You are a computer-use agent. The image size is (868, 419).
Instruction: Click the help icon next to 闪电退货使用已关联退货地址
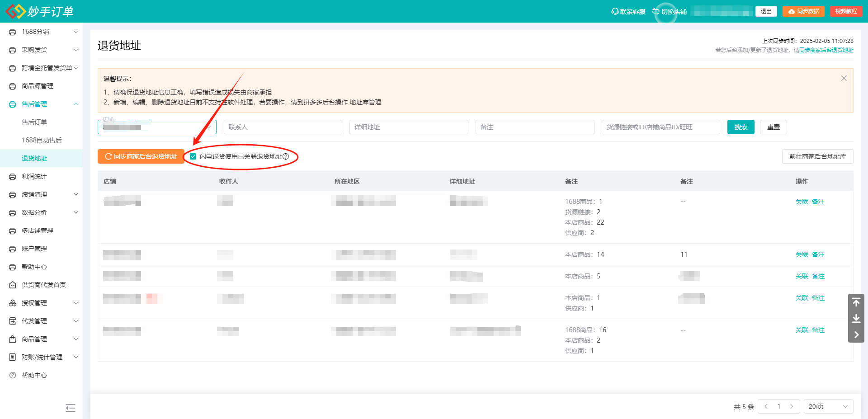point(286,156)
